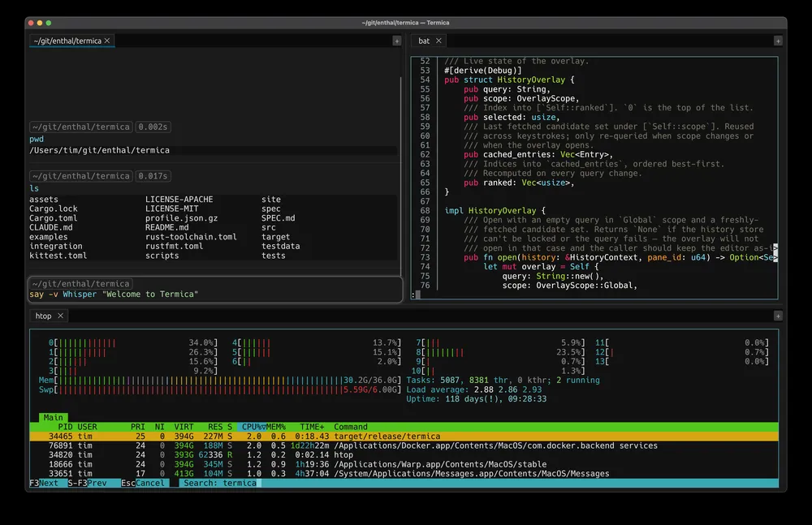Add new tab in bat pane
Screen dimensions: 812x525
tap(778, 41)
